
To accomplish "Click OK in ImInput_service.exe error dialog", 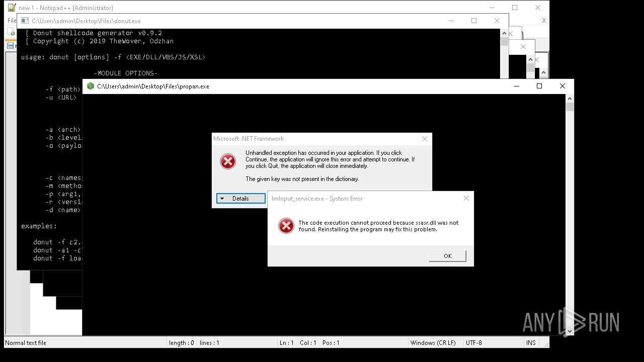I will coord(447,256).
